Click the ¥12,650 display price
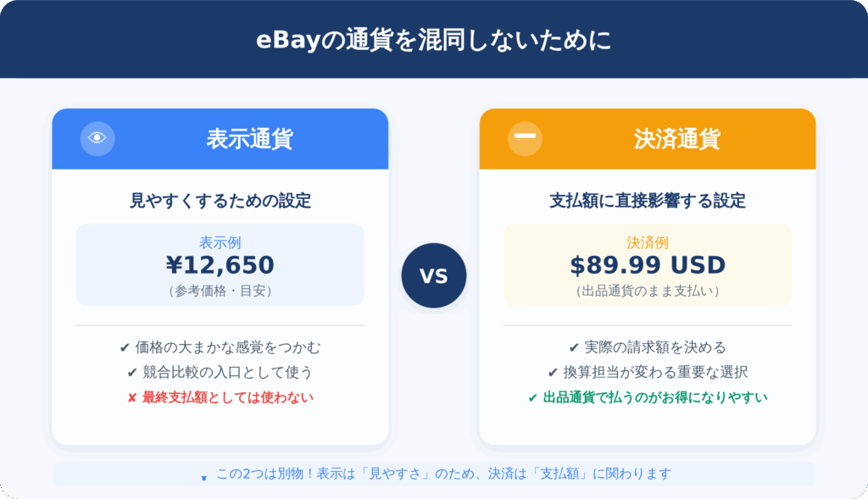Viewport: 868px width, 499px height. click(x=220, y=265)
